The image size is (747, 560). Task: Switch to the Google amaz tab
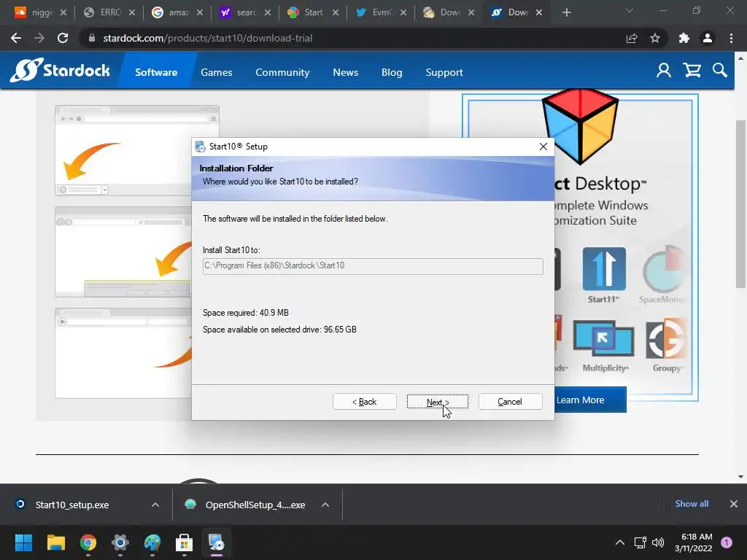point(177,12)
